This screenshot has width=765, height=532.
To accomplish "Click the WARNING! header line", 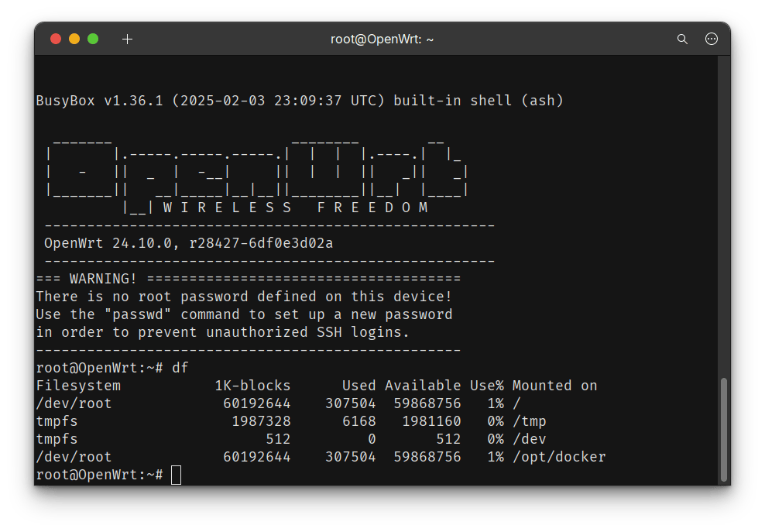I will (x=249, y=279).
